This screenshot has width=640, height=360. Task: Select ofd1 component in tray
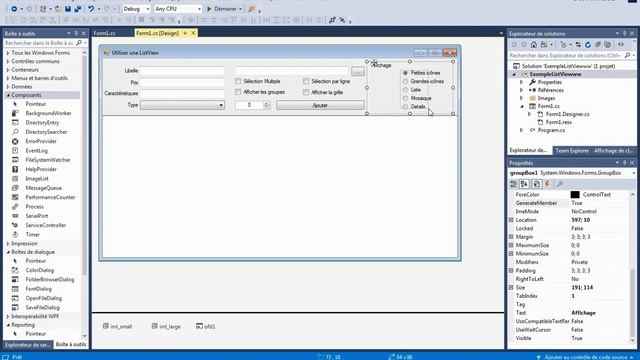coord(206,327)
